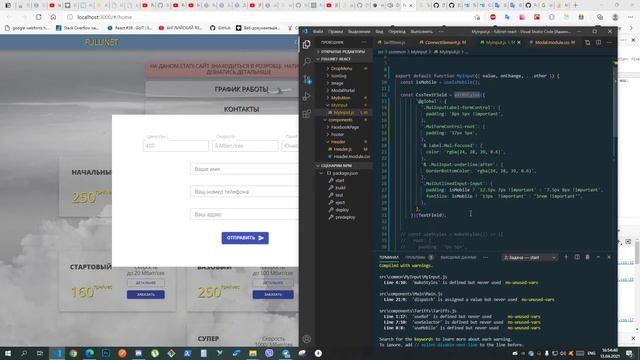The image size is (640, 360).
Task: Click the КОНТАКТЫ menu item on webpage
Action: tap(241, 109)
